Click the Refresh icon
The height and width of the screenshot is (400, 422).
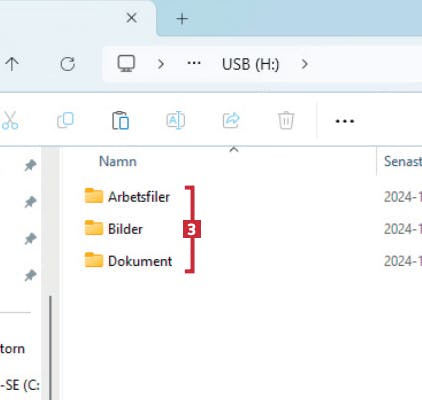67,64
